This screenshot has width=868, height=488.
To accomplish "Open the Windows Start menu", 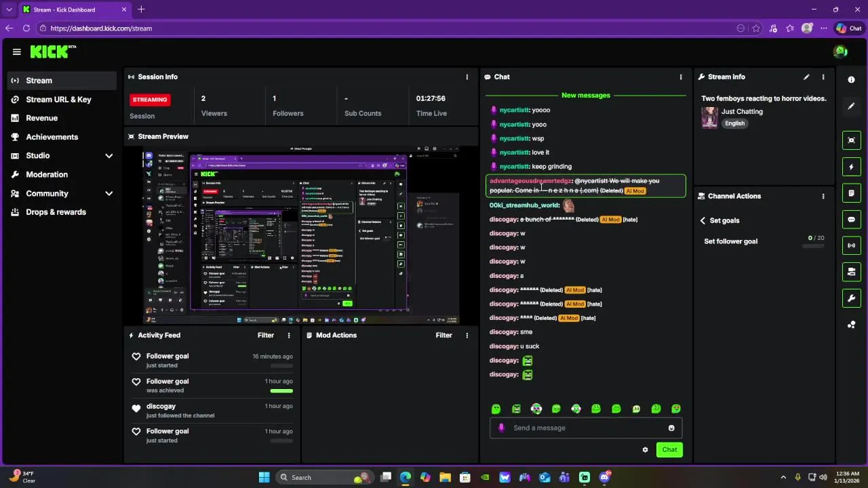I will 264,478.
